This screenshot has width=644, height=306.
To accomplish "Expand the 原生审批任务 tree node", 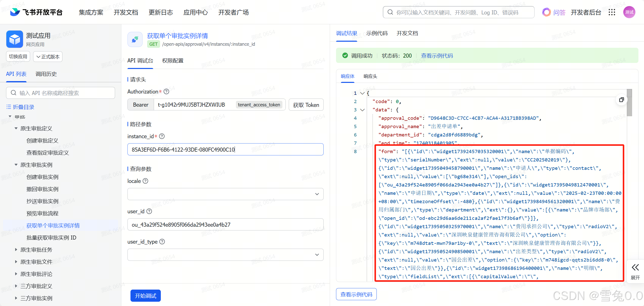I will [x=16, y=250].
